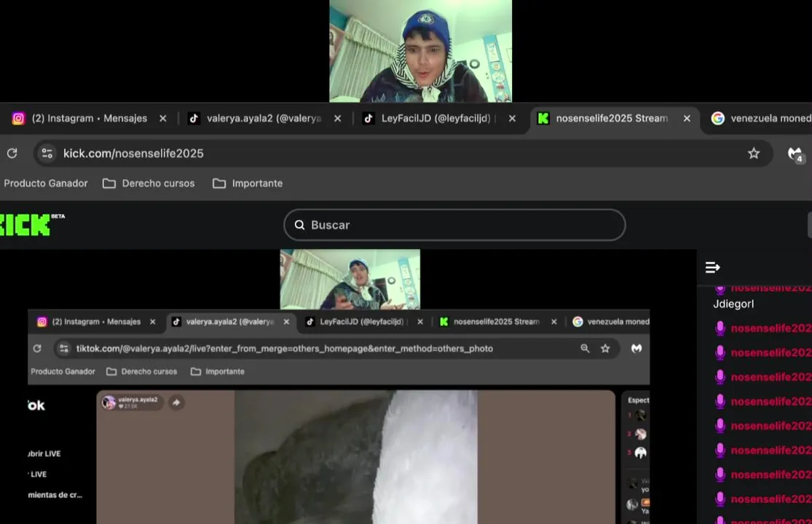
Task: Click the Espectadores panel heading
Action: tap(639, 400)
